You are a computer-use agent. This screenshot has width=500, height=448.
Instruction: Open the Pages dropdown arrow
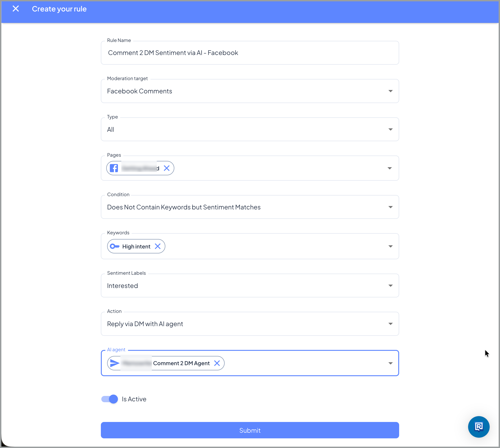coord(390,168)
